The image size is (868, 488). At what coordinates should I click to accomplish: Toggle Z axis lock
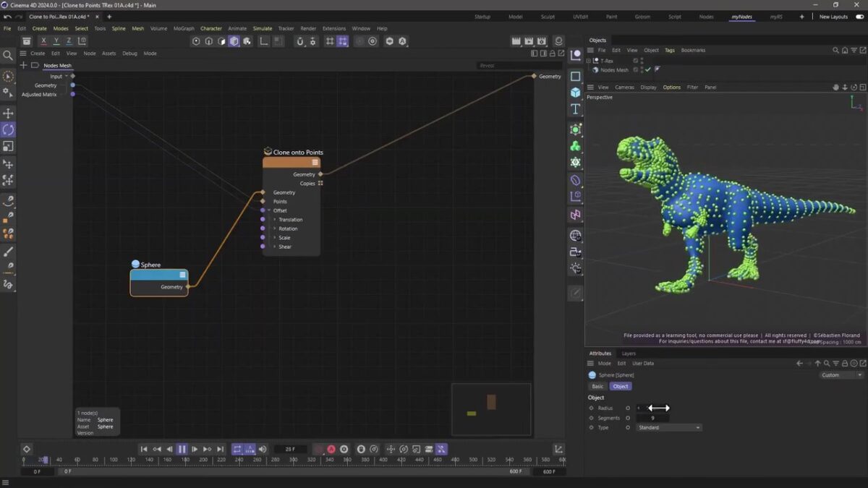(69, 41)
